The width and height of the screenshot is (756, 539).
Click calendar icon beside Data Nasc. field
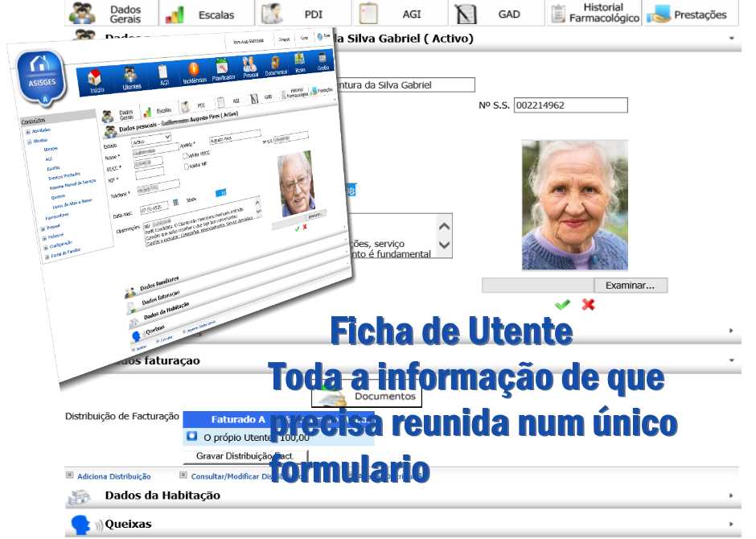(x=175, y=203)
